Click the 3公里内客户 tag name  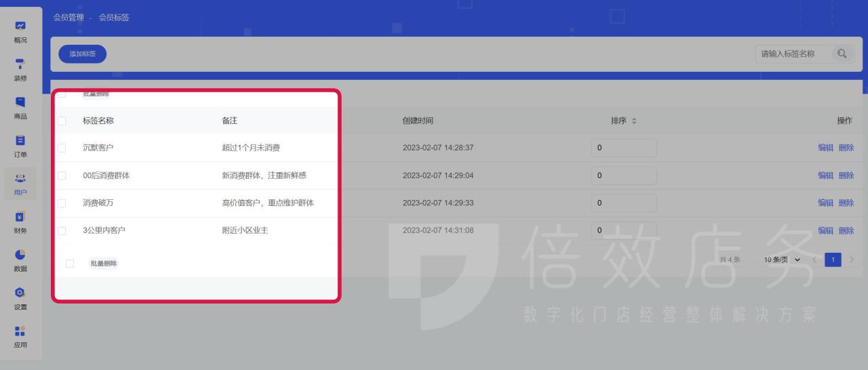pyautogui.click(x=104, y=230)
